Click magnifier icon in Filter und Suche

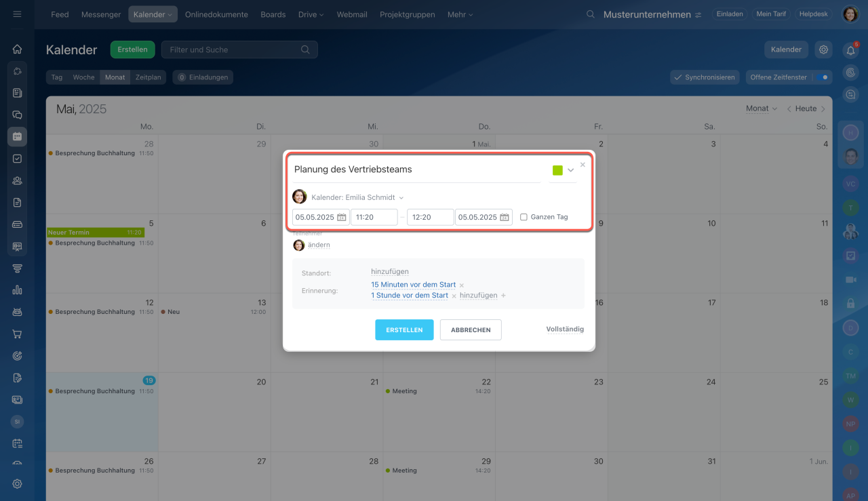tap(306, 49)
